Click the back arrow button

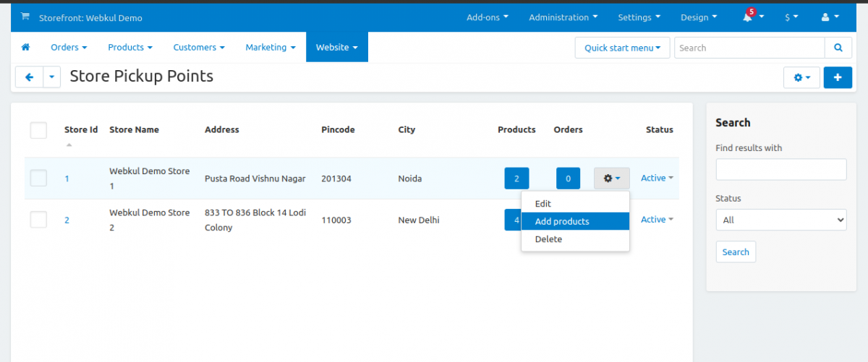pyautogui.click(x=29, y=77)
